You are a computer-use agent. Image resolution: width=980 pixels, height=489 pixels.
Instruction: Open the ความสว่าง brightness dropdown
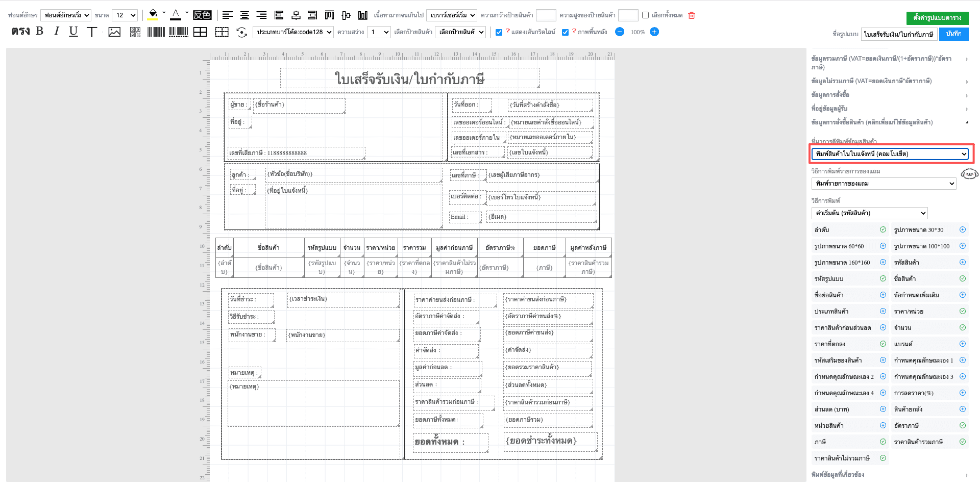(x=379, y=32)
